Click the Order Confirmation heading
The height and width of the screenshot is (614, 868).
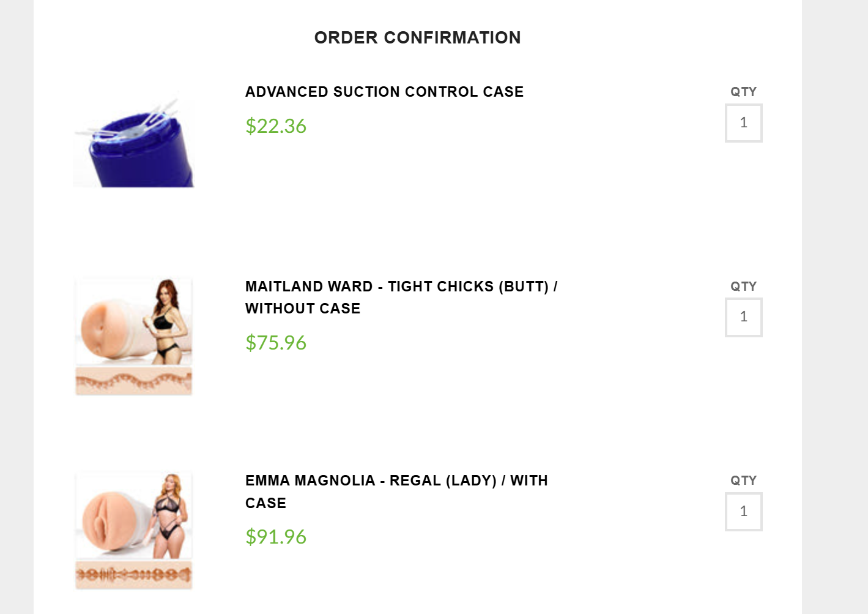(x=418, y=38)
